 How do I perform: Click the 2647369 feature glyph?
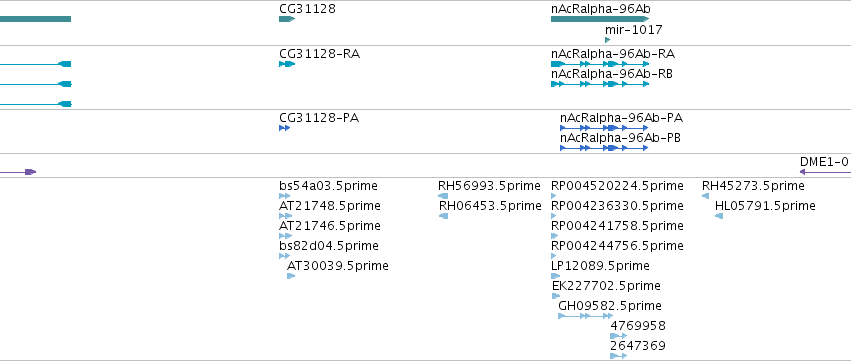click(618, 356)
